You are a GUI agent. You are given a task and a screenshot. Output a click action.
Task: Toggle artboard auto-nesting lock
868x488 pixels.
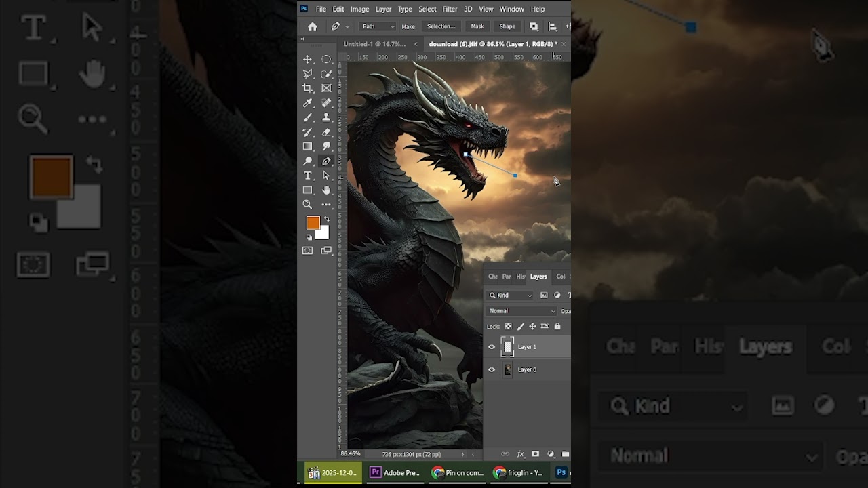(545, 327)
